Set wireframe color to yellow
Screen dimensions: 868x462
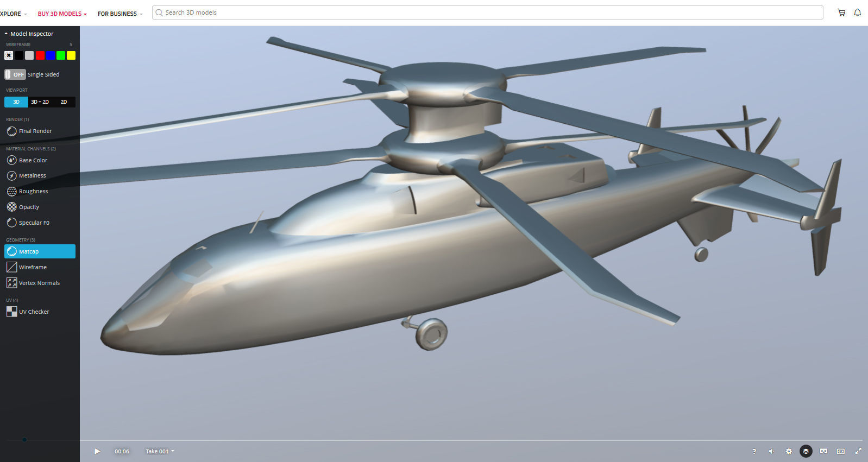71,55
